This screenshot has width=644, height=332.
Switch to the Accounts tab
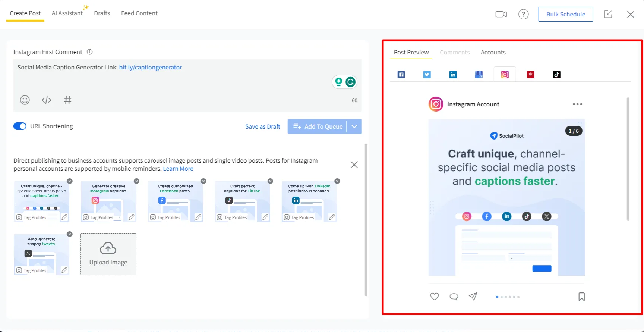[493, 53]
